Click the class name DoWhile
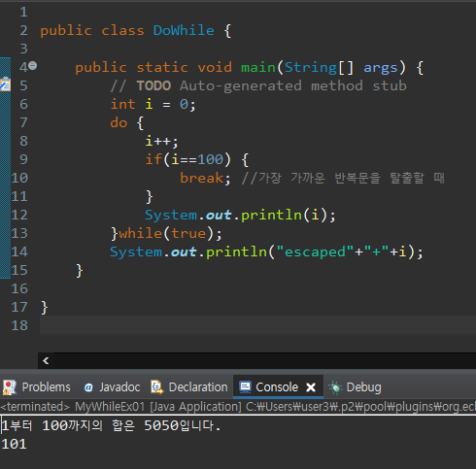The width and height of the screenshot is (476, 469). 184,30
